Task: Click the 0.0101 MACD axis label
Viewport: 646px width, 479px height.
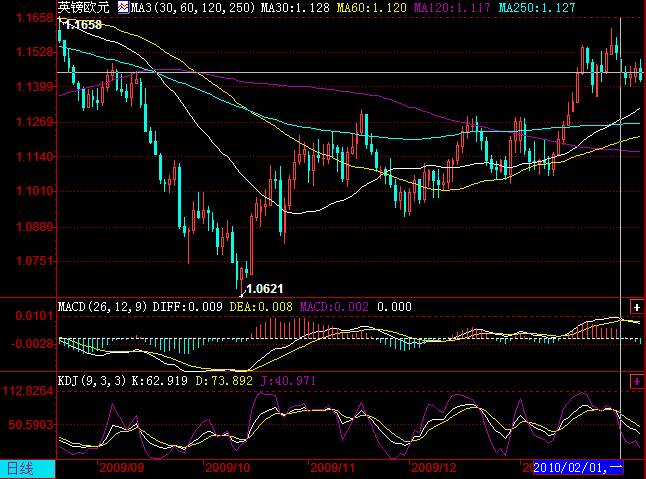Action: coord(35,316)
